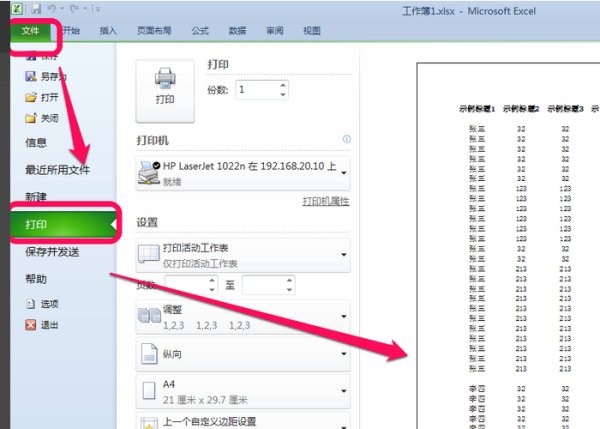Switch to the 数据 ribbon tab

(x=237, y=31)
